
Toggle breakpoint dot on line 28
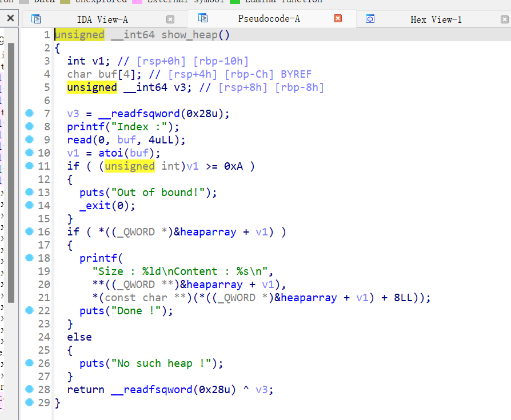(30, 389)
